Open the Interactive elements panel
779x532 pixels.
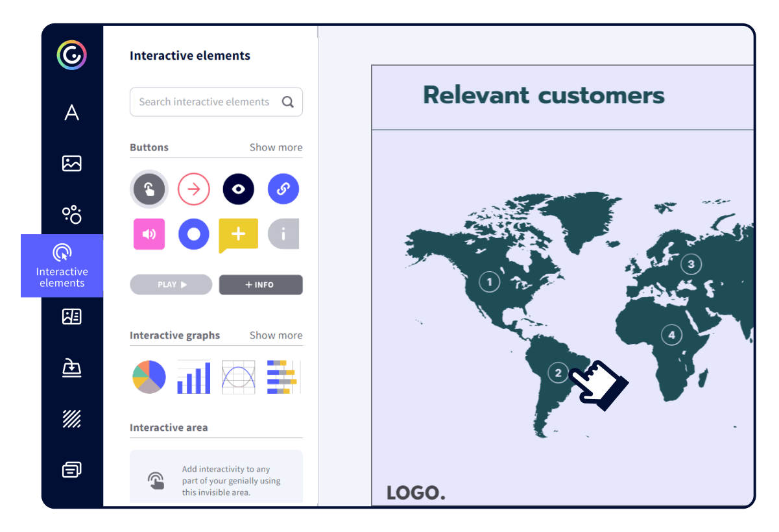(x=62, y=266)
